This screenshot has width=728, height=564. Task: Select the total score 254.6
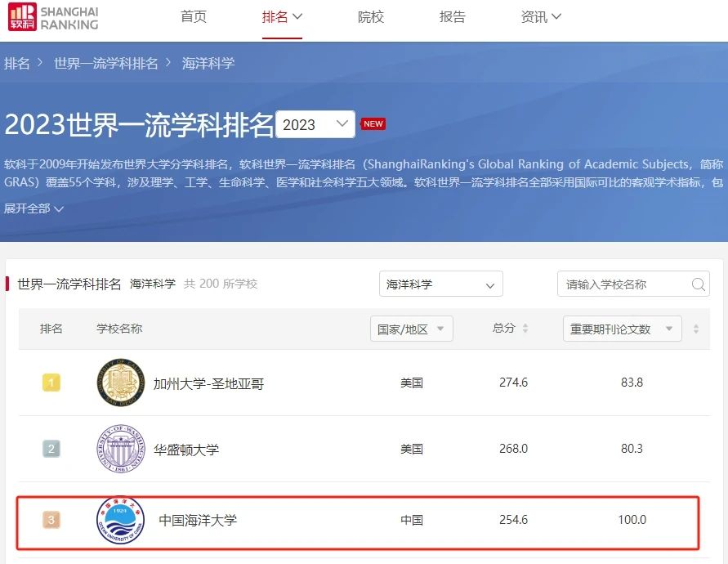(513, 519)
